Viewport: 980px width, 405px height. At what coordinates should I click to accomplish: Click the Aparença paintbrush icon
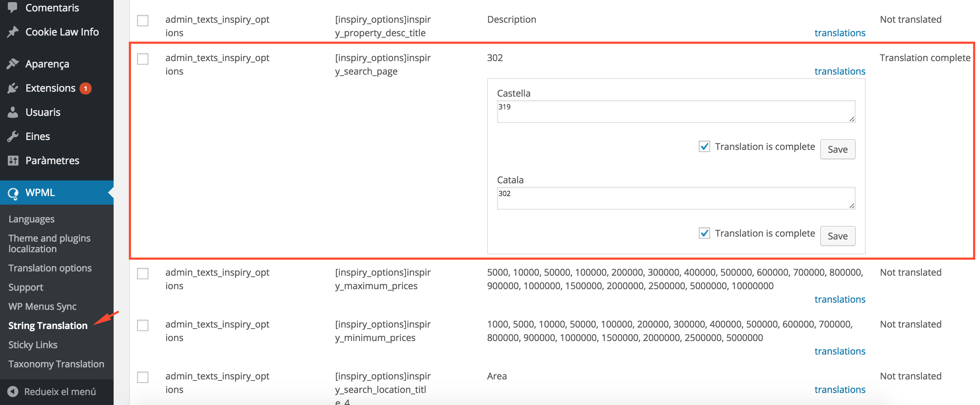tap(12, 64)
